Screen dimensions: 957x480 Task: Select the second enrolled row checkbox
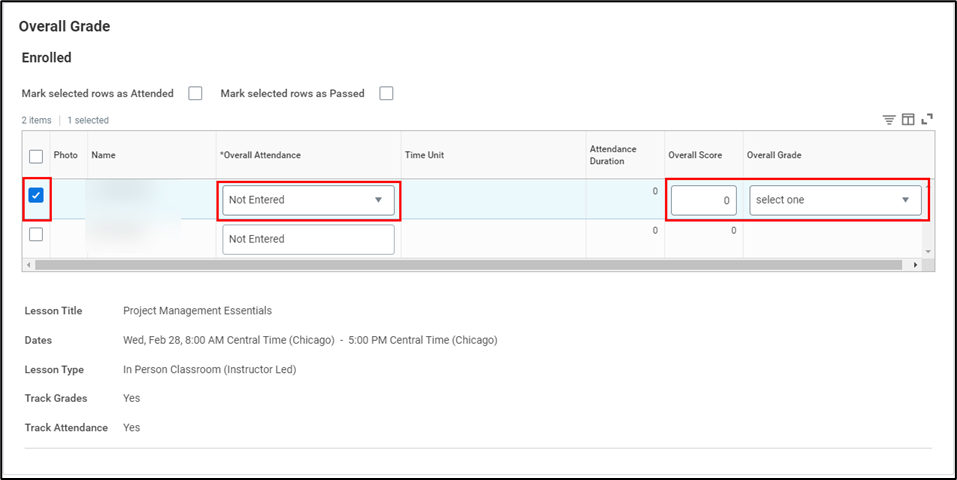36,234
